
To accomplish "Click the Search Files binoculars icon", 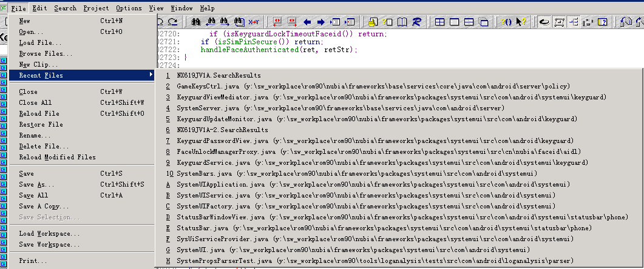I will [239, 22].
